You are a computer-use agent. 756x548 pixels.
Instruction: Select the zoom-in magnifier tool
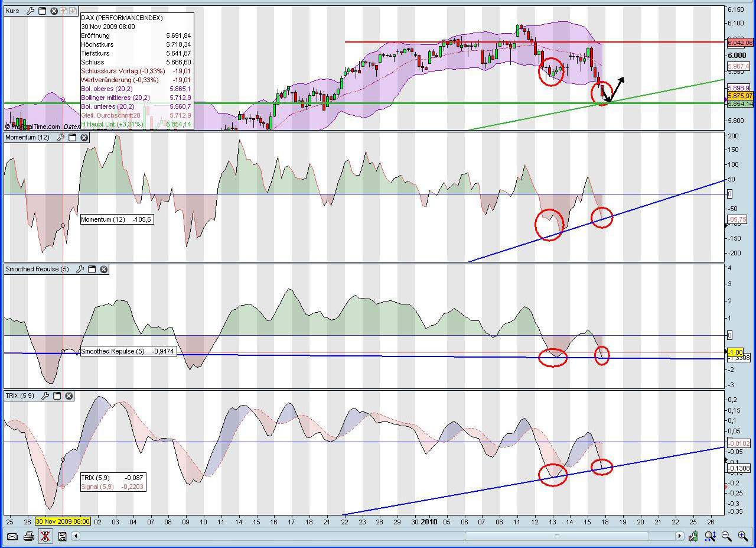pos(742,536)
